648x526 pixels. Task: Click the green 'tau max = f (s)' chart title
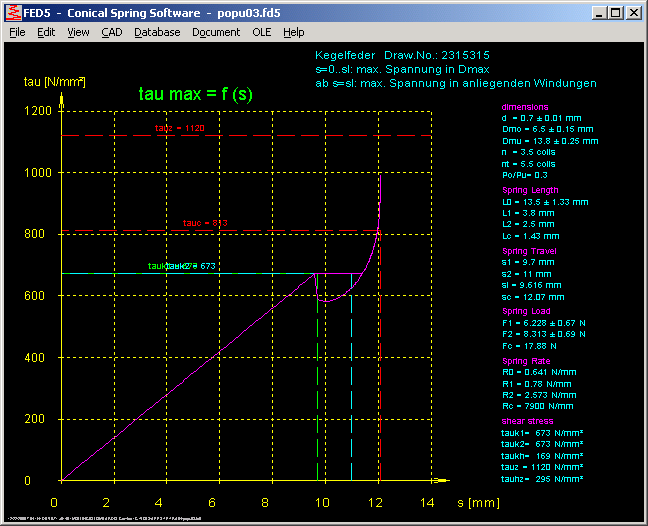193,92
